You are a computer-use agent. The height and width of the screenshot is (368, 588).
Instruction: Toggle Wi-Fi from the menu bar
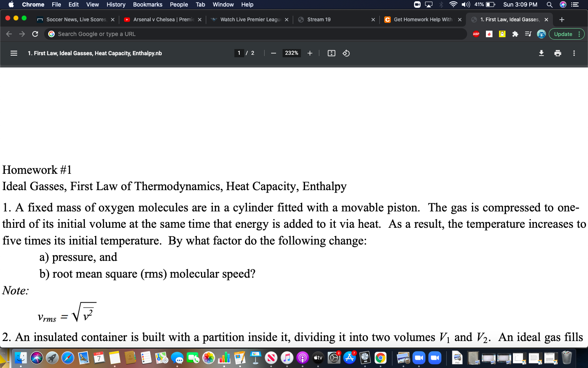tap(454, 4)
